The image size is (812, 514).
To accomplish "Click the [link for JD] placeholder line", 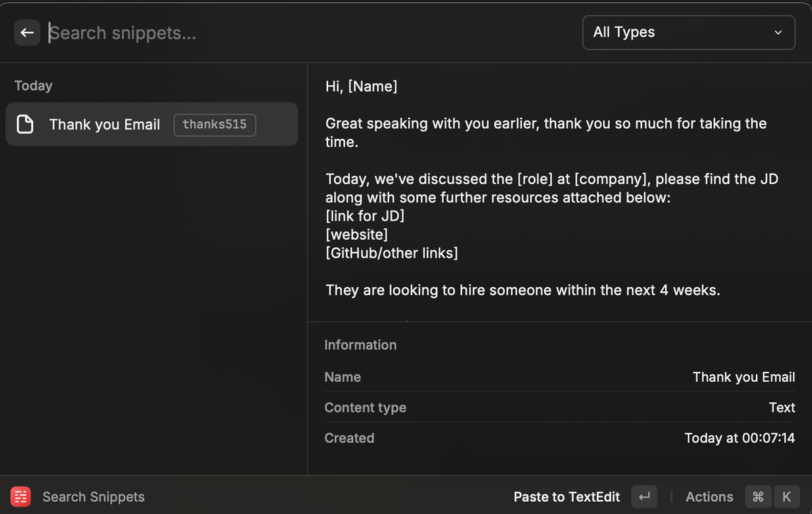I will [x=365, y=216].
